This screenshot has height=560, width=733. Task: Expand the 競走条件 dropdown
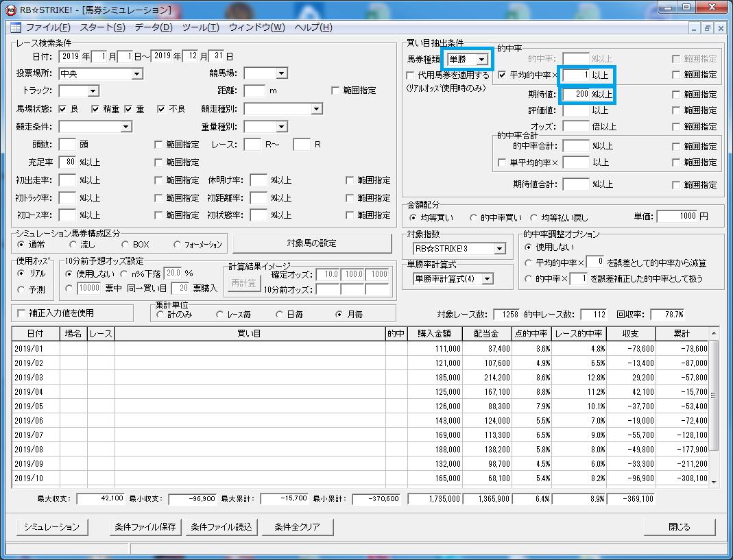click(125, 127)
